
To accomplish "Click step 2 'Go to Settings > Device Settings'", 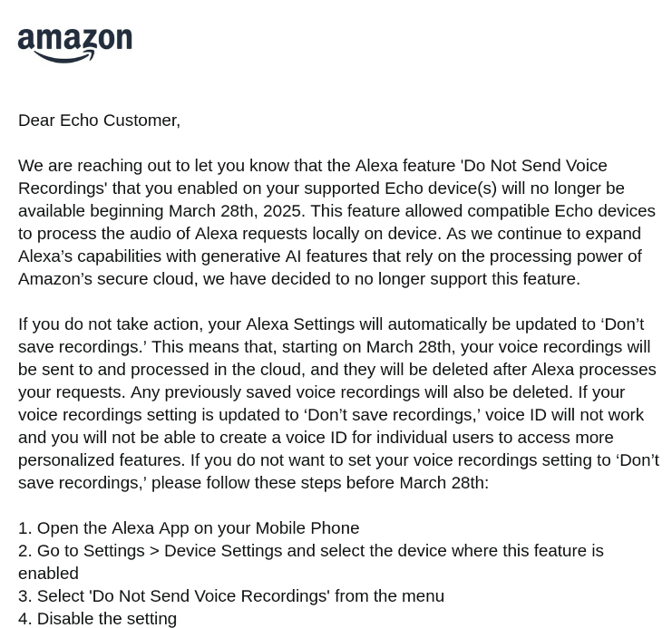I will (x=311, y=562).
